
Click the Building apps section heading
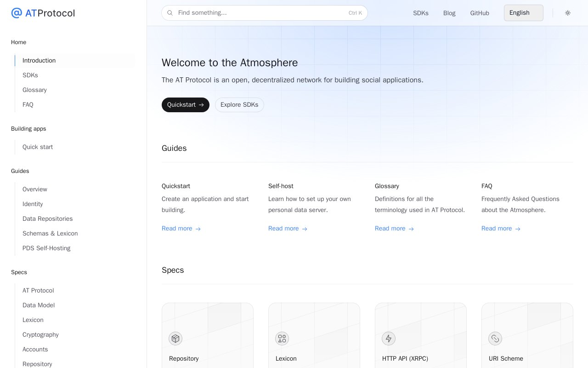[28, 129]
